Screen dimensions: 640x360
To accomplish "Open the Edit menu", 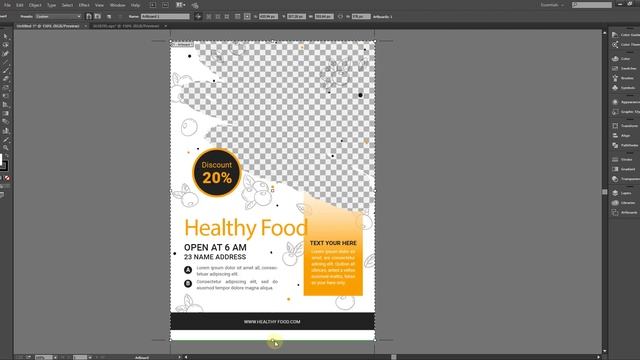I will coord(20,5).
